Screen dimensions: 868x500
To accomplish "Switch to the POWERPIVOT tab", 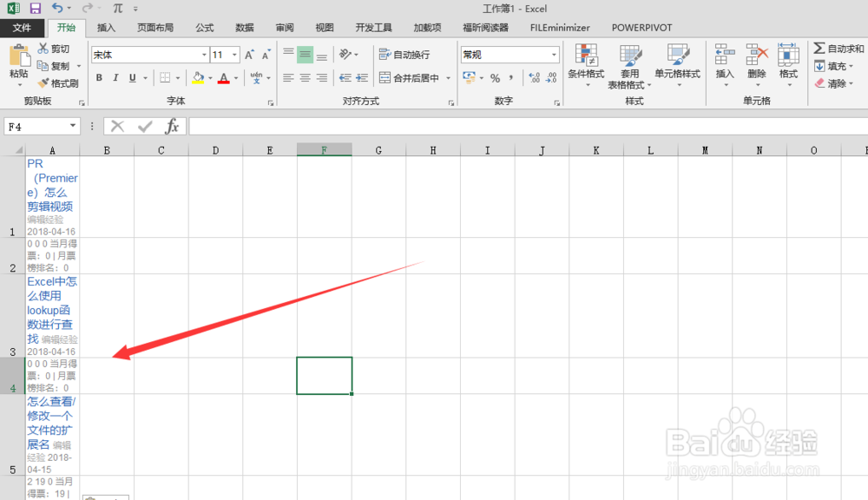I will tap(641, 28).
